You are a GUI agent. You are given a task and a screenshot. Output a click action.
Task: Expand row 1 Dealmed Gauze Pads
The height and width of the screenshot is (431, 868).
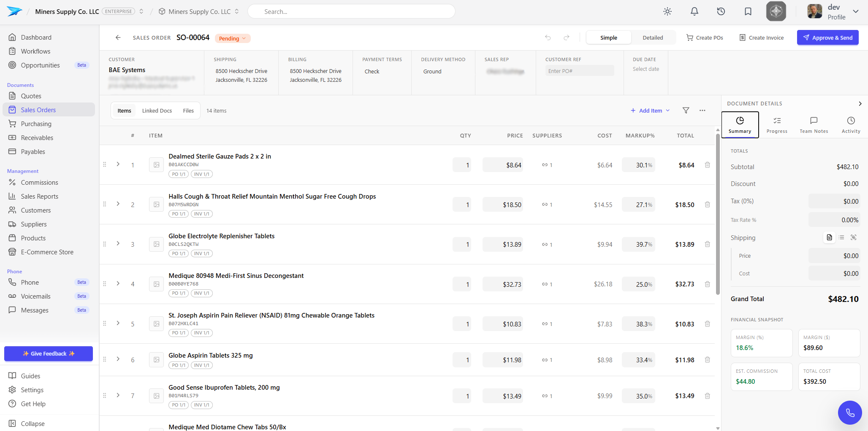tap(118, 164)
